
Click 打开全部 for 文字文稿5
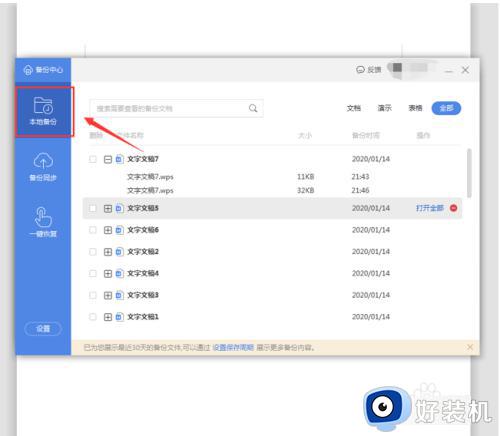430,208
